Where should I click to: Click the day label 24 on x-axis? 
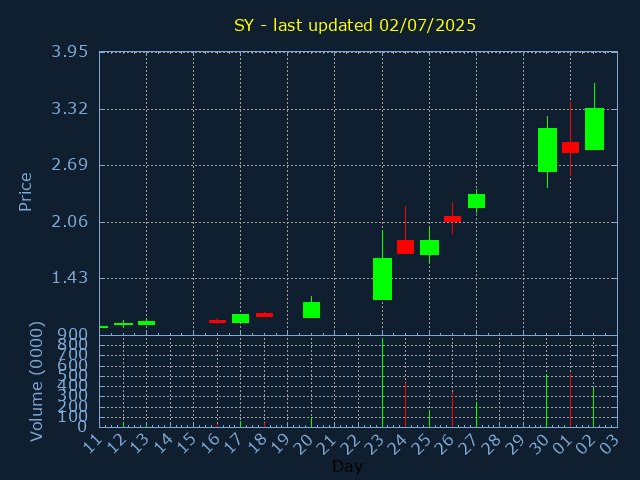point(398,444)
